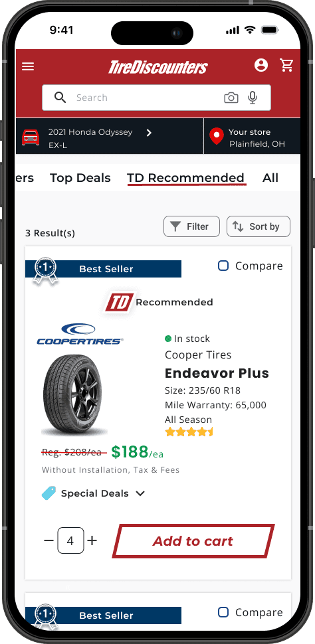Open the hamburger menu
The height and width of the screenshot is (644, 315).
click(28, 66)
